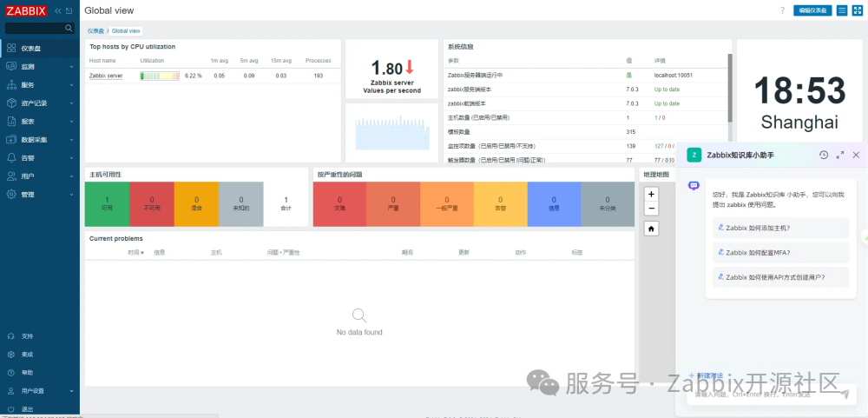Open the Zabbix server host link
This screenshot has width=868, height=418.
(x=106, y=76)
